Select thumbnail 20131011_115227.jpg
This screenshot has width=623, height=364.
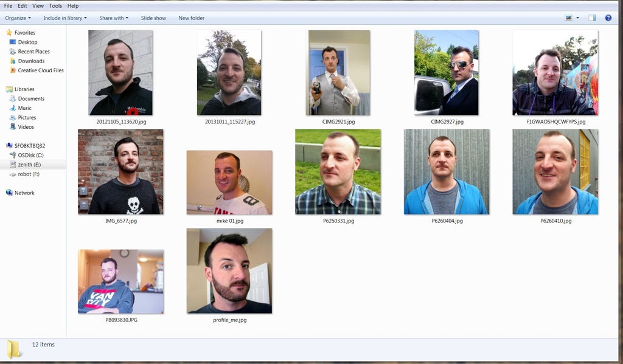pyautogui.click(x=229, y=73)
